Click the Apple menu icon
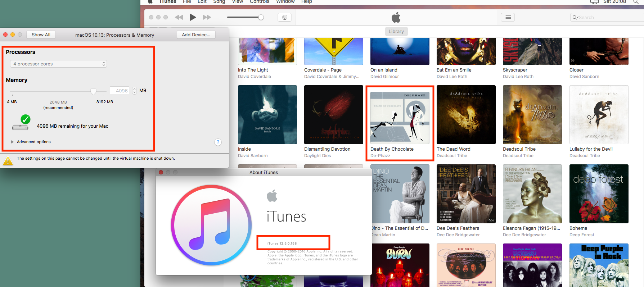 (150, 1)
